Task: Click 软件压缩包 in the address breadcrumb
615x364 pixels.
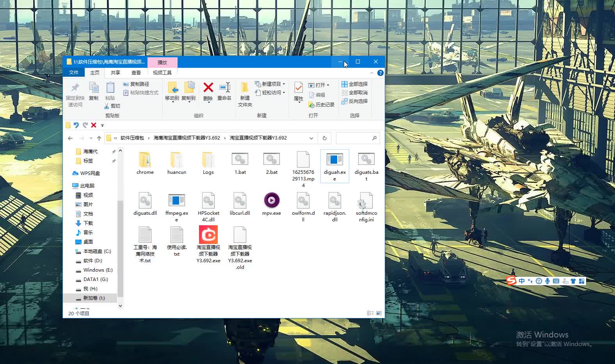Action: pyautogui.click(x=132, y=138)
